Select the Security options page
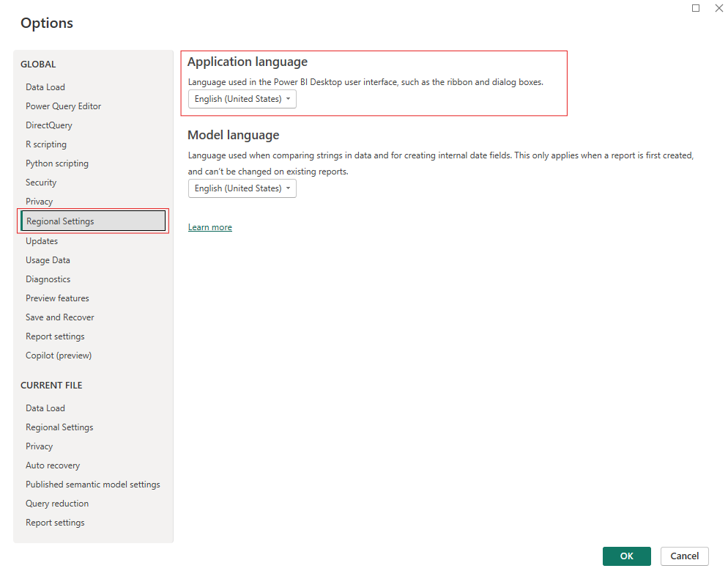The image size is (728, 582). [x=41, y=182]
